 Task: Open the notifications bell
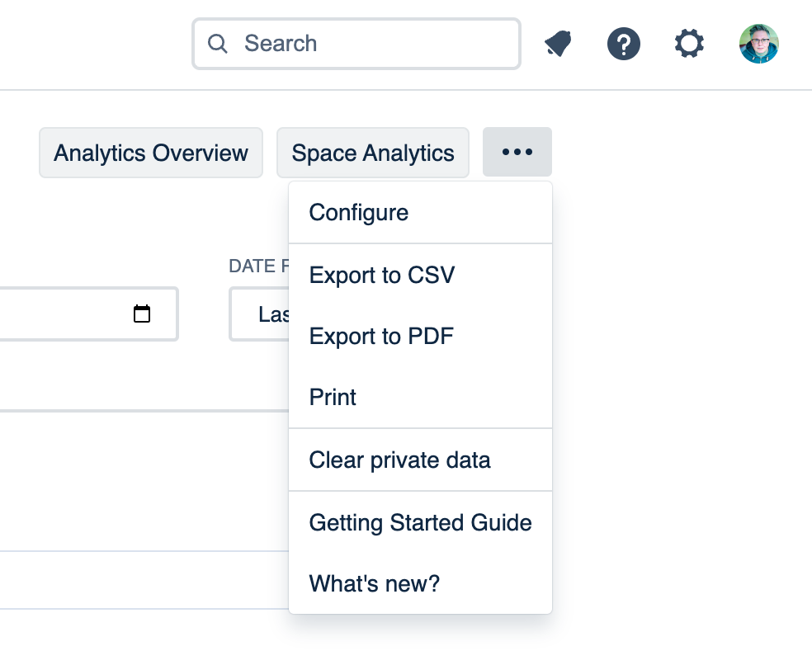559,44
